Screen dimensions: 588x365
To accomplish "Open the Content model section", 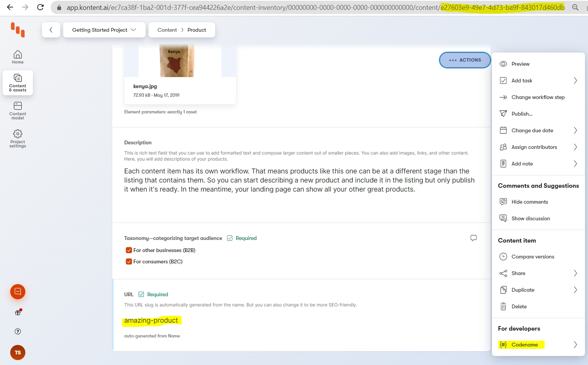I will click(17, 110).
